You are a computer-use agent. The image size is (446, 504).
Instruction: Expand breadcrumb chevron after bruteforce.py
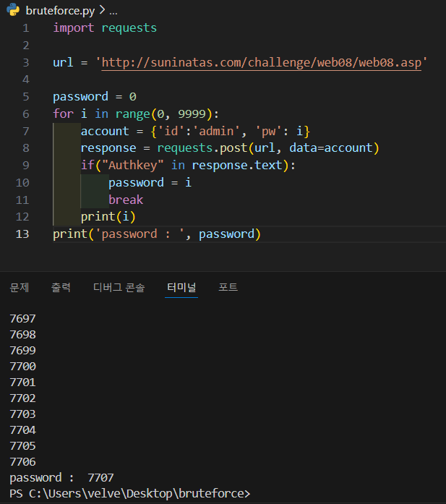coord(102,10)
